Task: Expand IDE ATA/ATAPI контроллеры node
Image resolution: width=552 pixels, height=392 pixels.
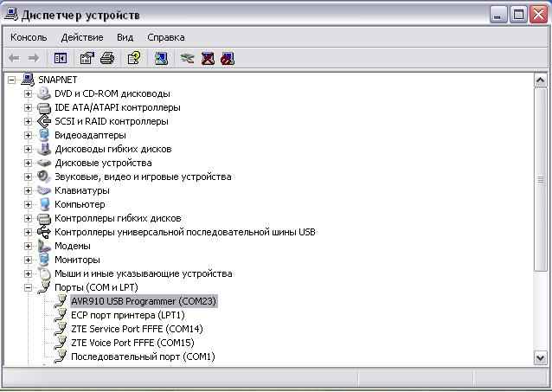Action: pos(28,107)
